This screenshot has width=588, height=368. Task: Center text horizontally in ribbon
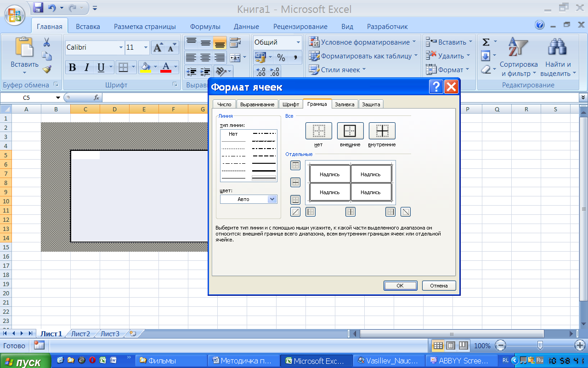click(205, 57)
